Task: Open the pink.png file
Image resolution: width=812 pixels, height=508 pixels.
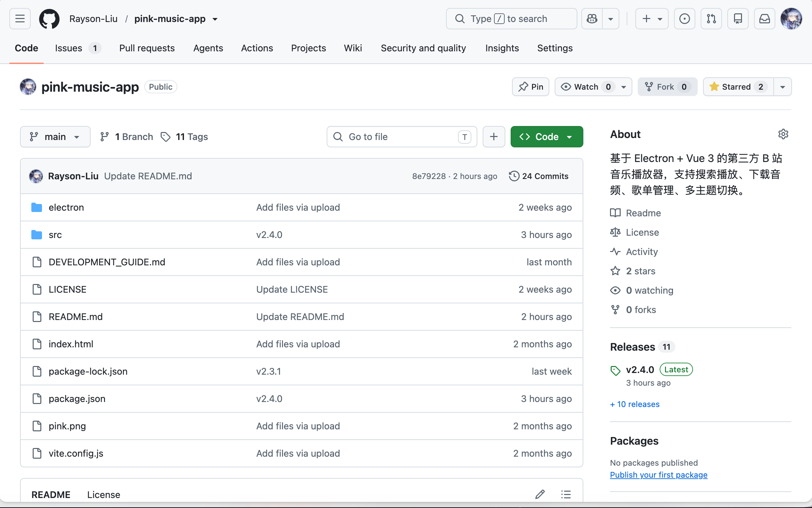Action: (x=67, y=426)
